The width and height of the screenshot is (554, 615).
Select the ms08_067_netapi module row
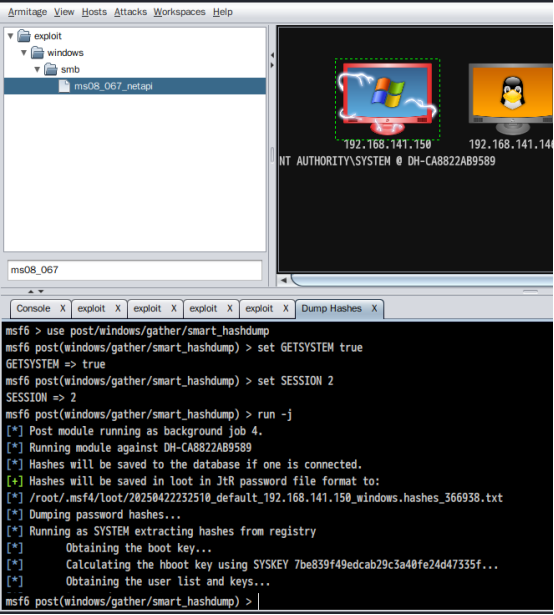(x=135, y=86)
